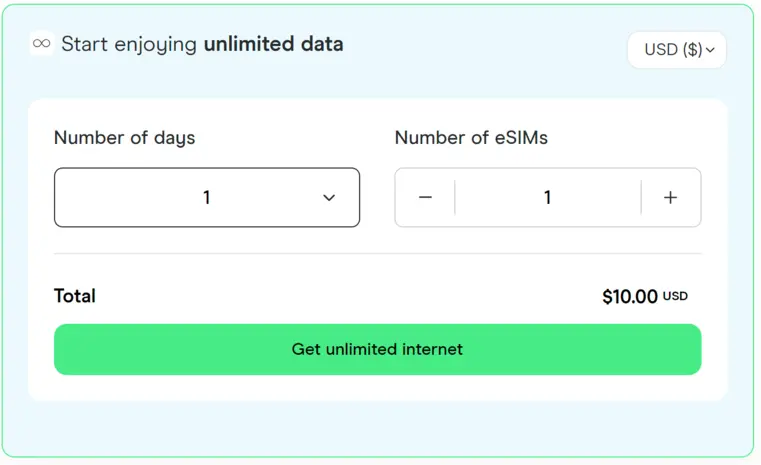Click the eSIM quantity field showing 1

548,198
